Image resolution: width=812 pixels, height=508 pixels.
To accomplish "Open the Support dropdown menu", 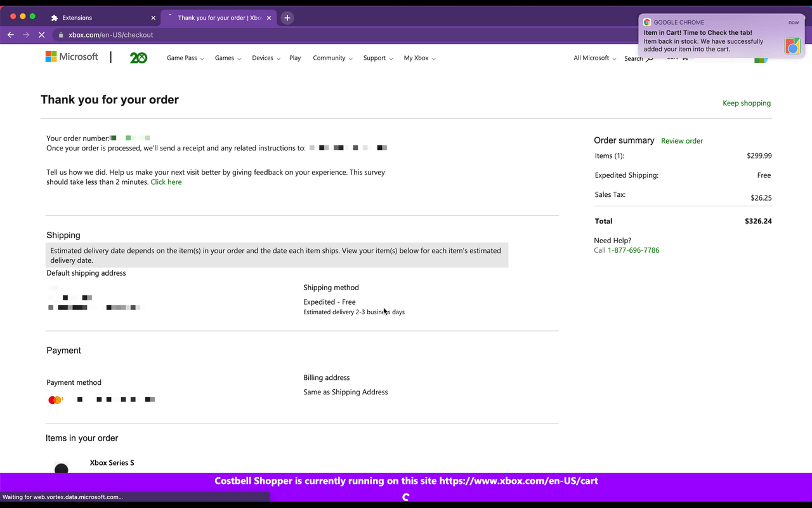I will click(378, 58).
